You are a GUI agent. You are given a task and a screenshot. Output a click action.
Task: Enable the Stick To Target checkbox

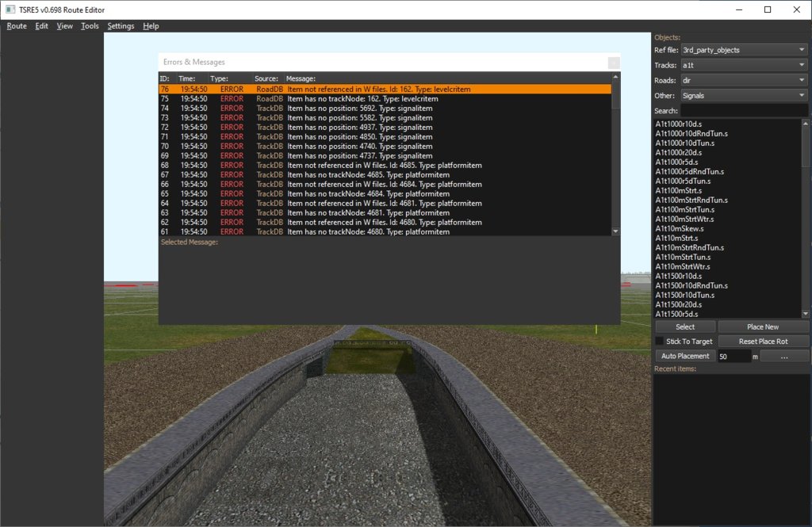point(660,341)
